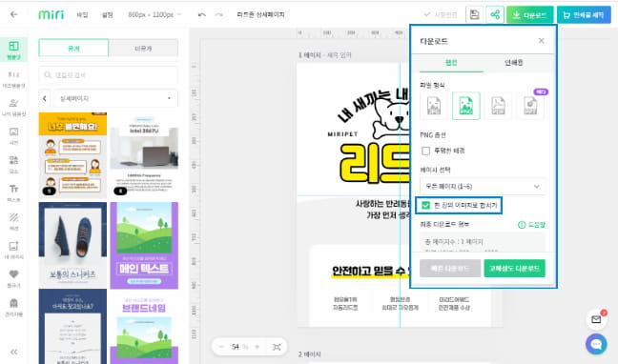Click the back arrow beside the miri logo

[13, 14]
